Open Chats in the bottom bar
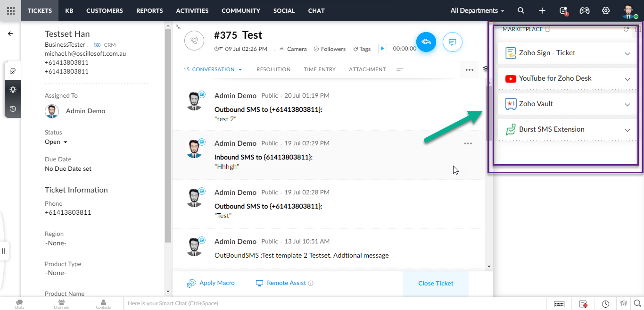The height and width of the screenshot is (310, 644). (x=19, y=304)
